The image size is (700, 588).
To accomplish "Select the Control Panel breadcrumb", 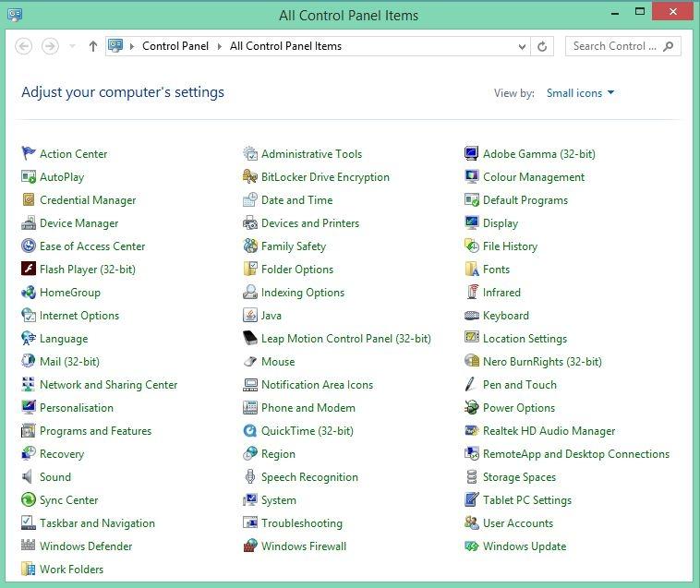I will 175,46.
